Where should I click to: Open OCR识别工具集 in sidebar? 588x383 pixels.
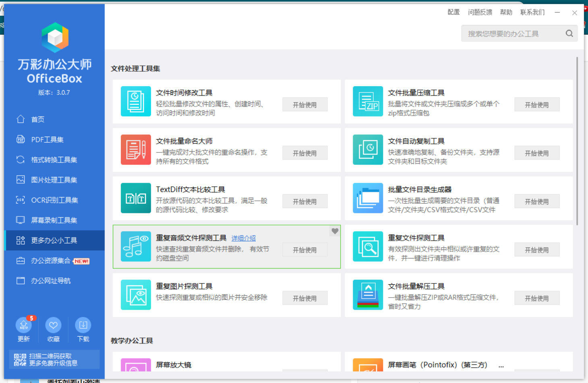click(54, 200)
